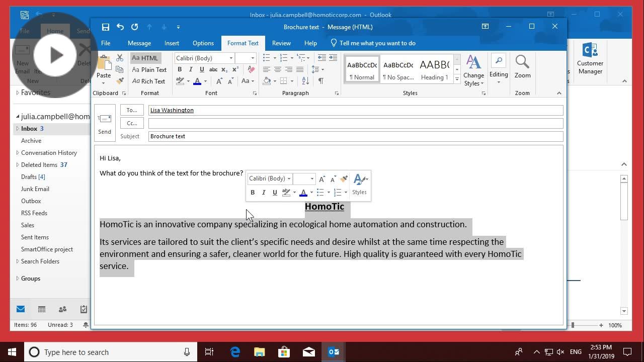The width and height of the screenshot is (644, 362).
Task: Open the ribbon Font name combo box
Action: pyautogui.click(x=204, y=58)
